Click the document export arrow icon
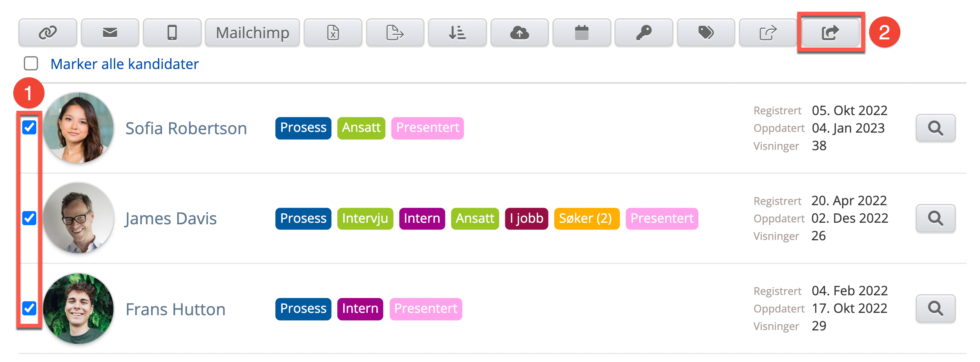980x362 pixels. coord(395,33)
